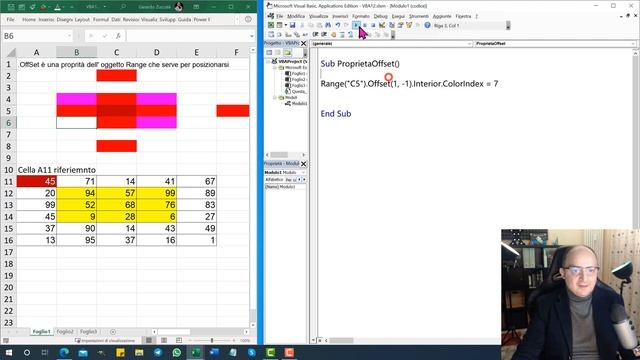Open Microsoft Edge from taskbar
Viewport: 640px width, 360px height.
(x=64, y=352)
